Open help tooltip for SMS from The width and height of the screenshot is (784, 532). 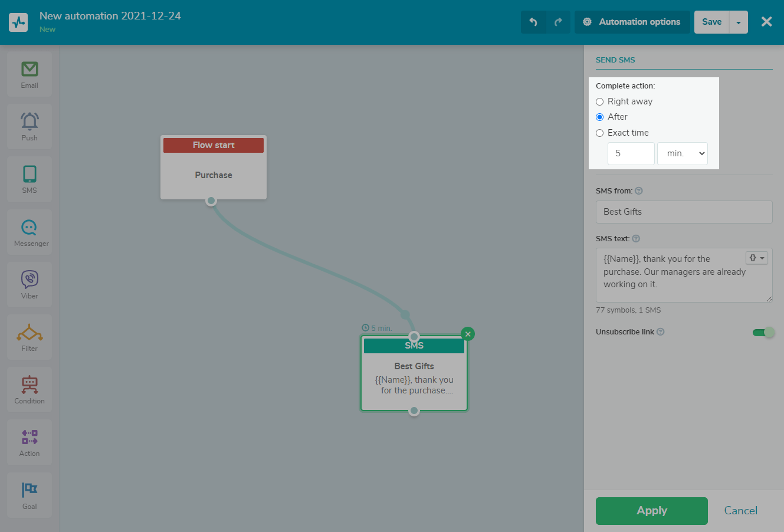pyautogui.click(x=639, y=191)
